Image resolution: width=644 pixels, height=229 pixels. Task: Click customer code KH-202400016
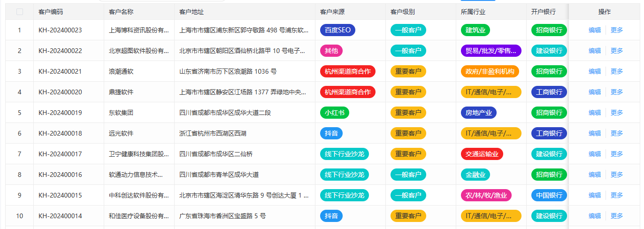tap(60, 175)
